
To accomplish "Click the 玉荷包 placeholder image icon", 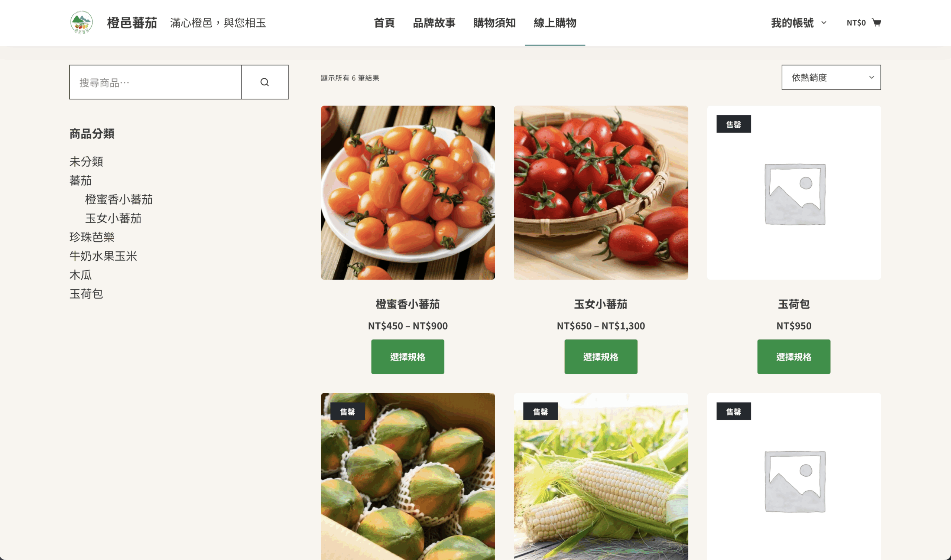I will [x=794, y=193].
